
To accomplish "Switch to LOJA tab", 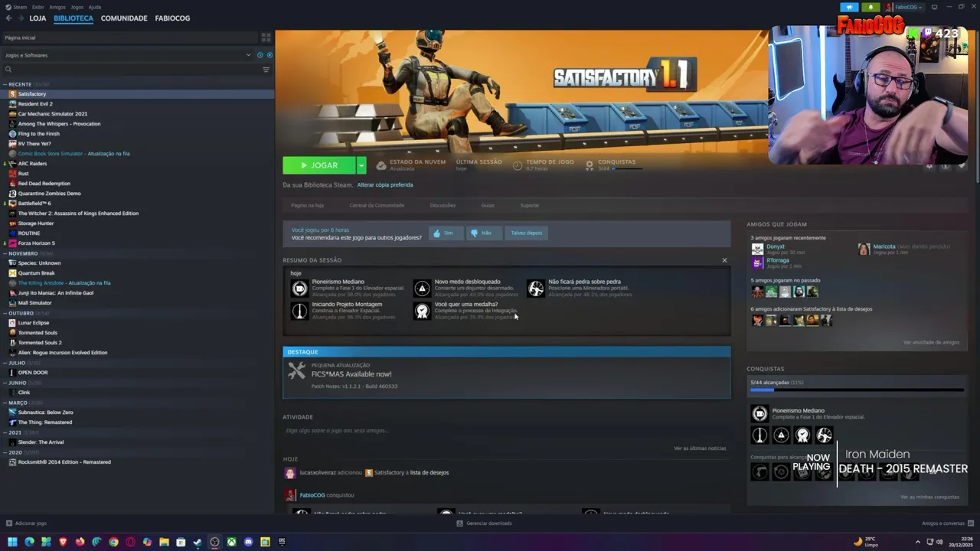I will (38, 18).
